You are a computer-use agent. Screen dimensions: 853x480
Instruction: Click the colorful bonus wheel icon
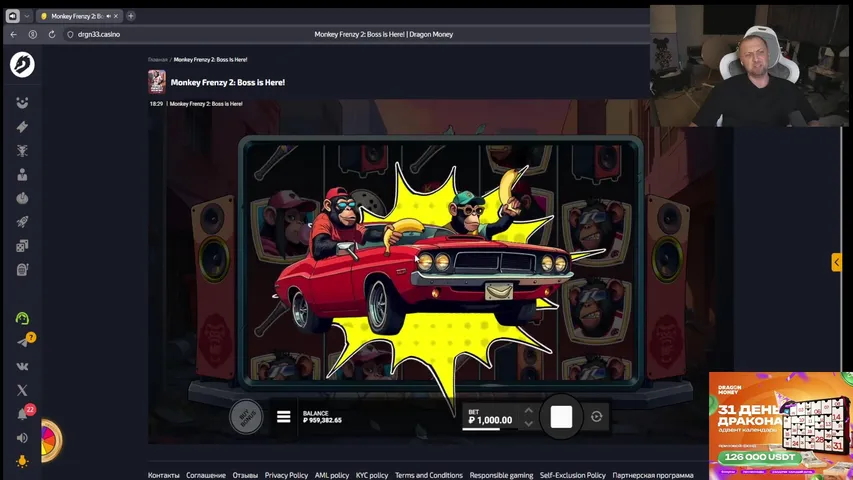(49, 439)
